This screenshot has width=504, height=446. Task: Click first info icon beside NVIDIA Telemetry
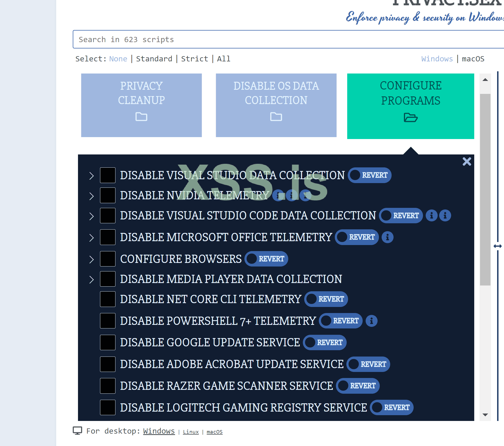pos(278,195)
